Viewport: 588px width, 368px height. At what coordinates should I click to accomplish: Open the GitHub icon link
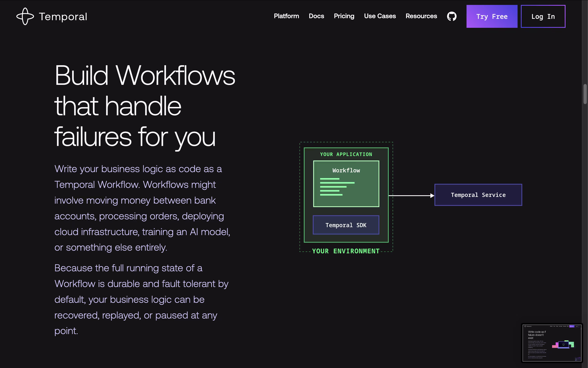(452, 16)
